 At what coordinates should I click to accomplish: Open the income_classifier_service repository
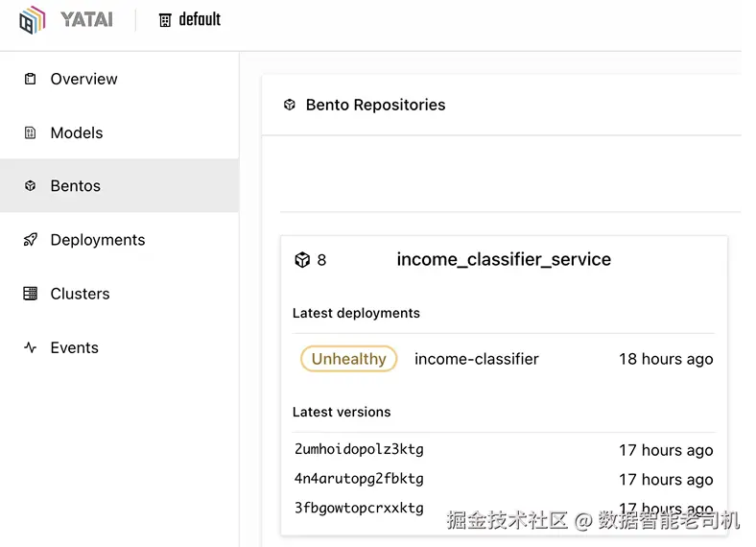[504, 259]
